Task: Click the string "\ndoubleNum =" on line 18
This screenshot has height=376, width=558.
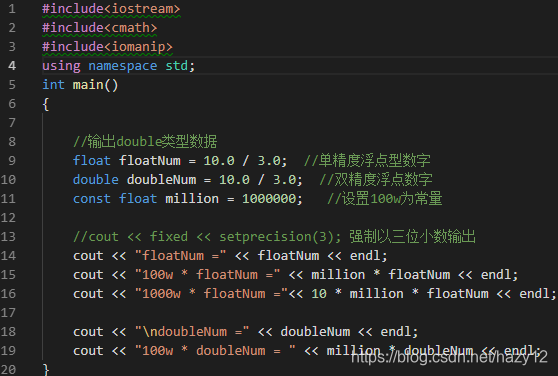Action: point(192,332)
